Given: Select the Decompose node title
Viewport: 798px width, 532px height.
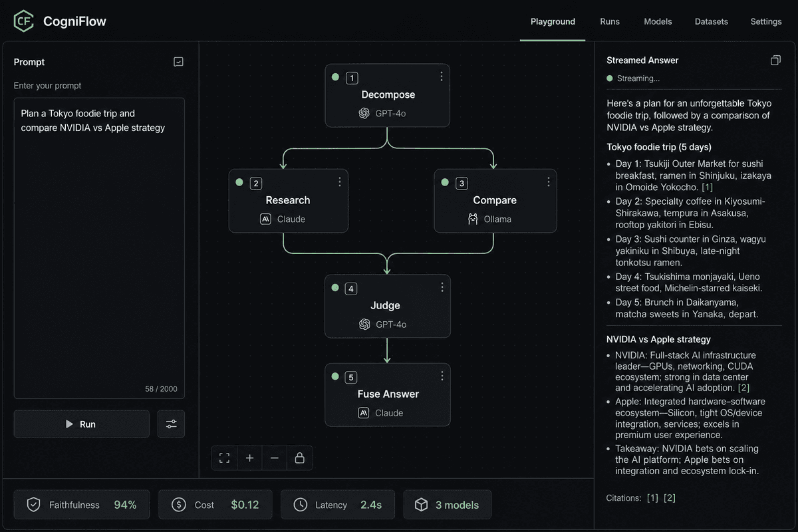Looking at the screenshot, I should [388, 94].
